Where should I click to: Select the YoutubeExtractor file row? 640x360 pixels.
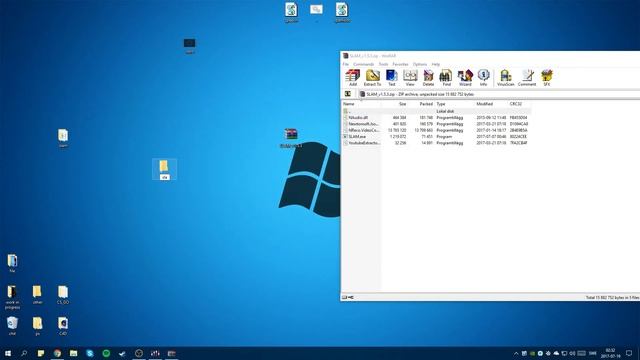click(x=436, y=143)
